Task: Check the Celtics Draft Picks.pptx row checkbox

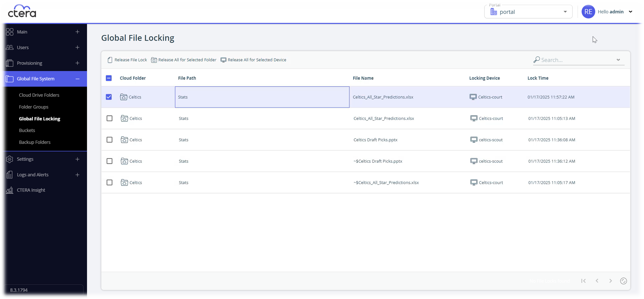Action: pos(109,140)
